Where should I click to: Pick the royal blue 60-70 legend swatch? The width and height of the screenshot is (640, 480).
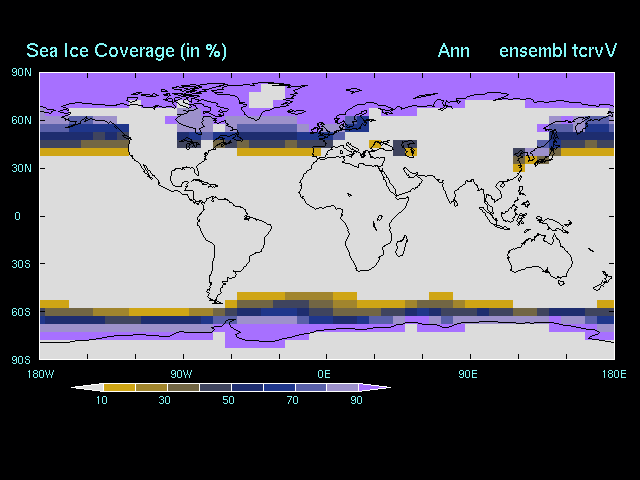pos(279,387)
